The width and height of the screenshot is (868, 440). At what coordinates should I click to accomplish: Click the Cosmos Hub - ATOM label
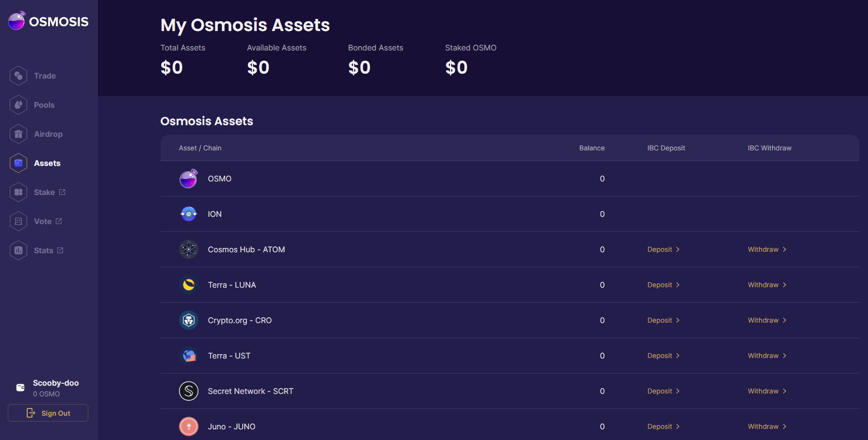246,249
